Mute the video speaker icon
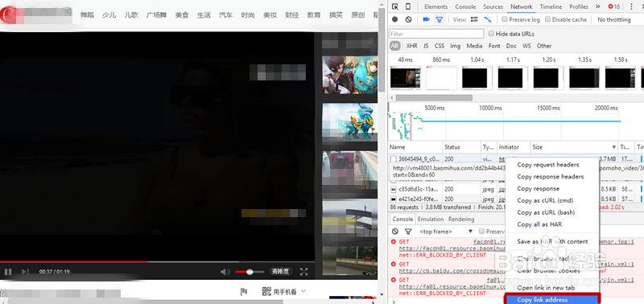The height and width of the screenshot is (304, 644). pos(225,272)
